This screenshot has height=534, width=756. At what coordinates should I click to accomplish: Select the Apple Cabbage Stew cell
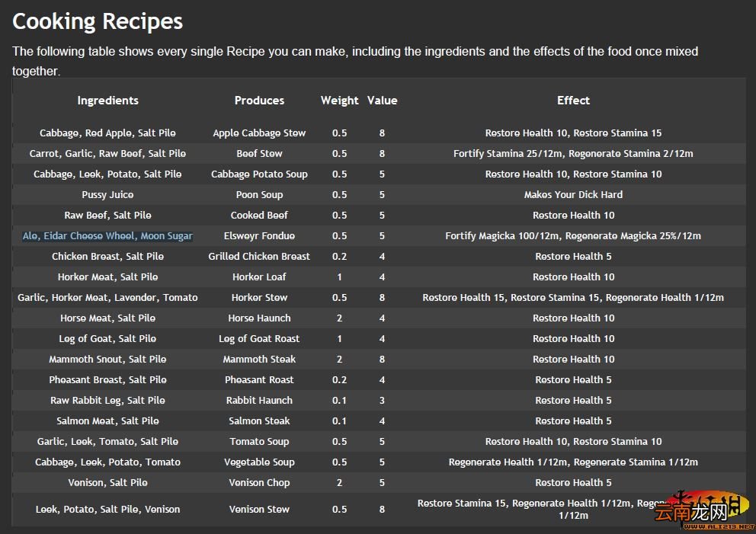[259, 133]
